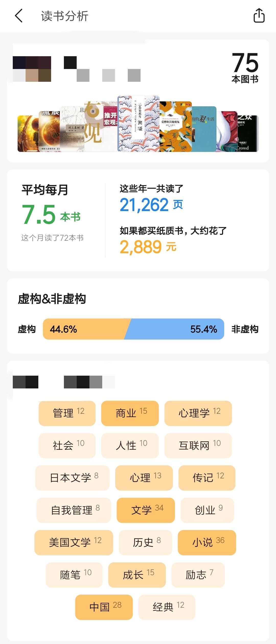This screenshot has width=276, height=644.
Task: Select the 小说 36 tag
Action: coord(207,542)
